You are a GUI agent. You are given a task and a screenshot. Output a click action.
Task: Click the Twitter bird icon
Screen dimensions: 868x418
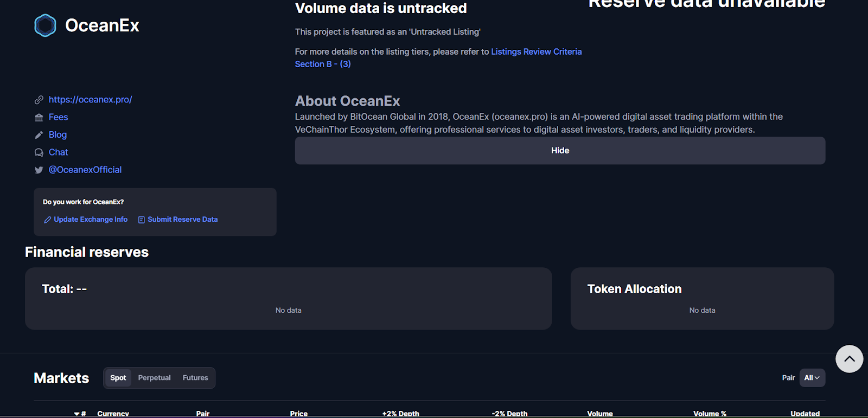[39, 170]
